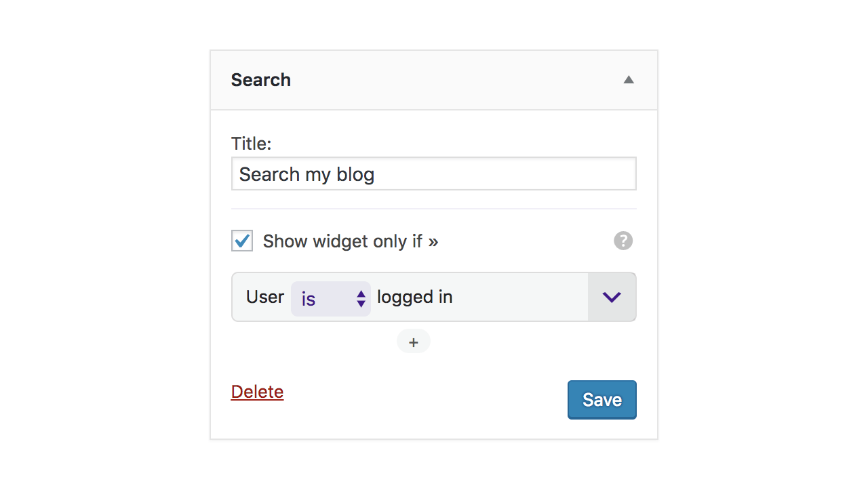Save the widget settings

(x=602, y=400)
